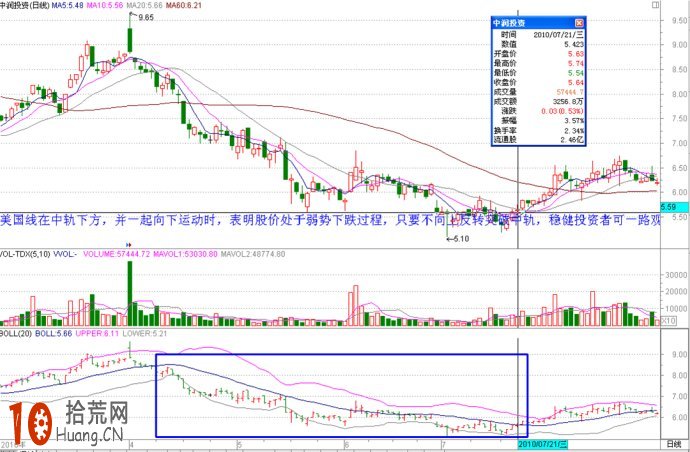This screenshot has width=690, height=452.
Task: Select the MA60:6.21 indicator label
Action: pyautogui.click(x=184, y=5)
